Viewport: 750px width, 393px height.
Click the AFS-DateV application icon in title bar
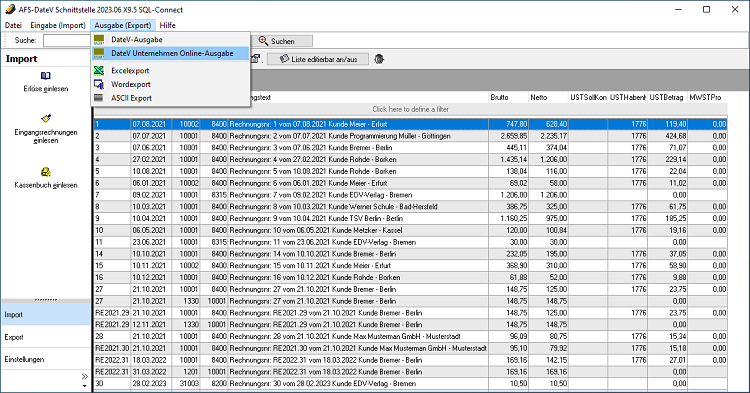click(10, 10)
